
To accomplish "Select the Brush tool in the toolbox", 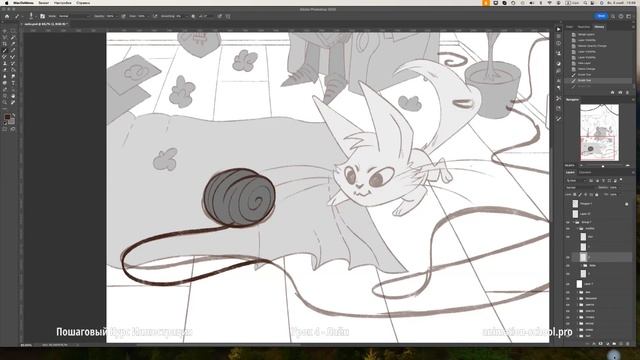I will click(4, 50).
